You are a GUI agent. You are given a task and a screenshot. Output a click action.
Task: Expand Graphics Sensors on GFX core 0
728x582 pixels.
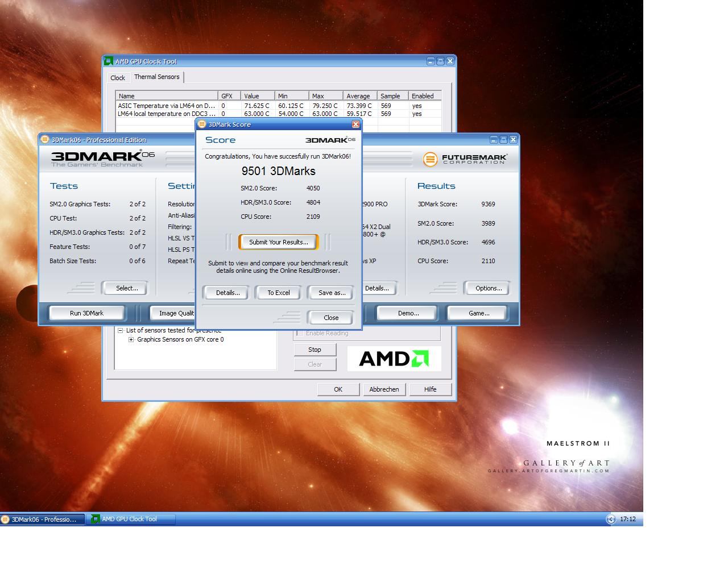(x=131, y=339)
